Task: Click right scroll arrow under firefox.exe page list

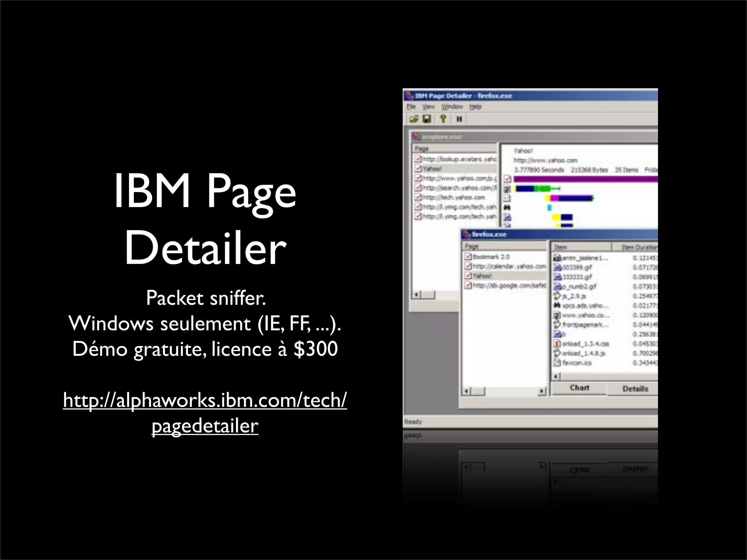Action: point(542,392)
